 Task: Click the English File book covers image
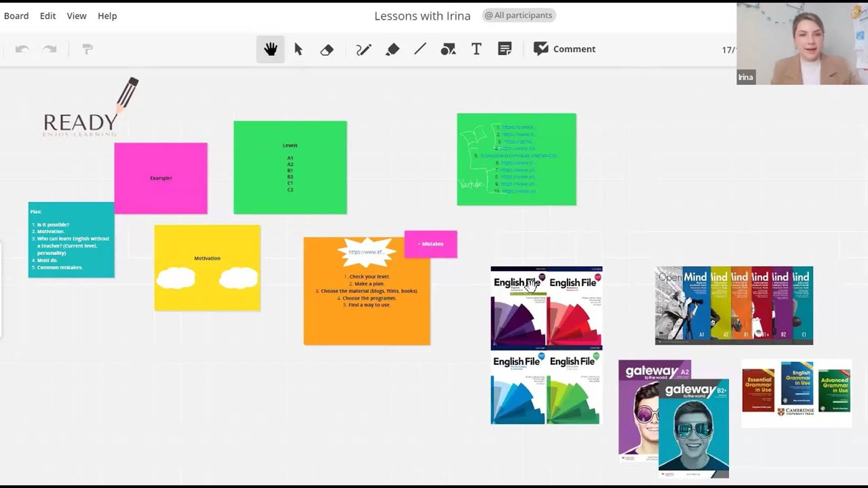[x=546, y=346]
